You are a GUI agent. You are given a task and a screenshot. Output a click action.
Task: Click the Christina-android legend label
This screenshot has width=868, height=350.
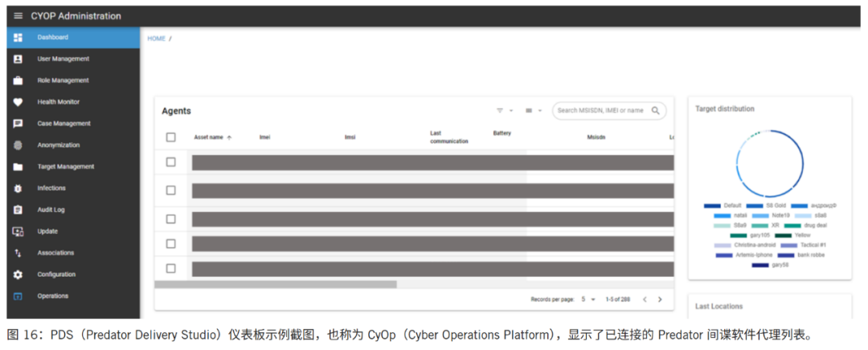click(x=753, y=245)
